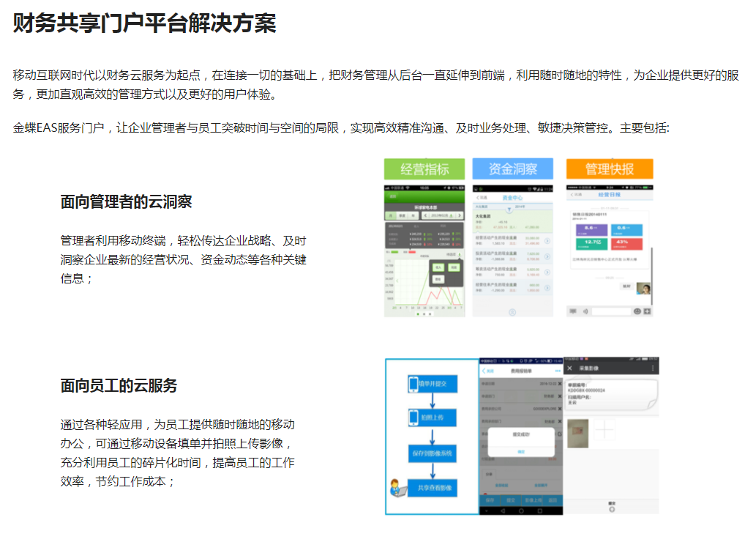Click the 面向管理者的云洞察 heading

[126, 202]
